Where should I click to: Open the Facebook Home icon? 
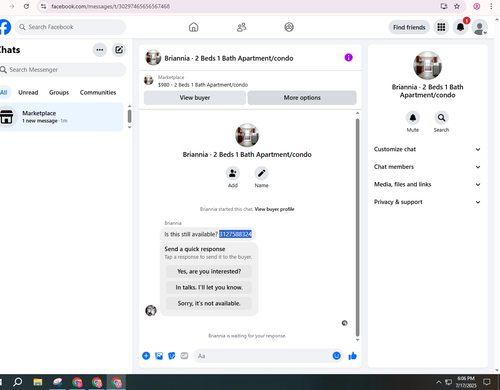tap(193, 27)
